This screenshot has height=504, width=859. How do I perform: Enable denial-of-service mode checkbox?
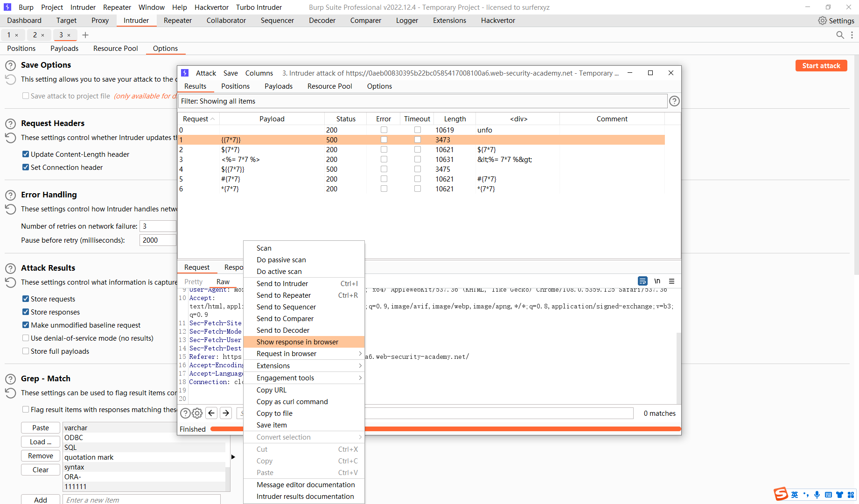(x=26, y=338)
